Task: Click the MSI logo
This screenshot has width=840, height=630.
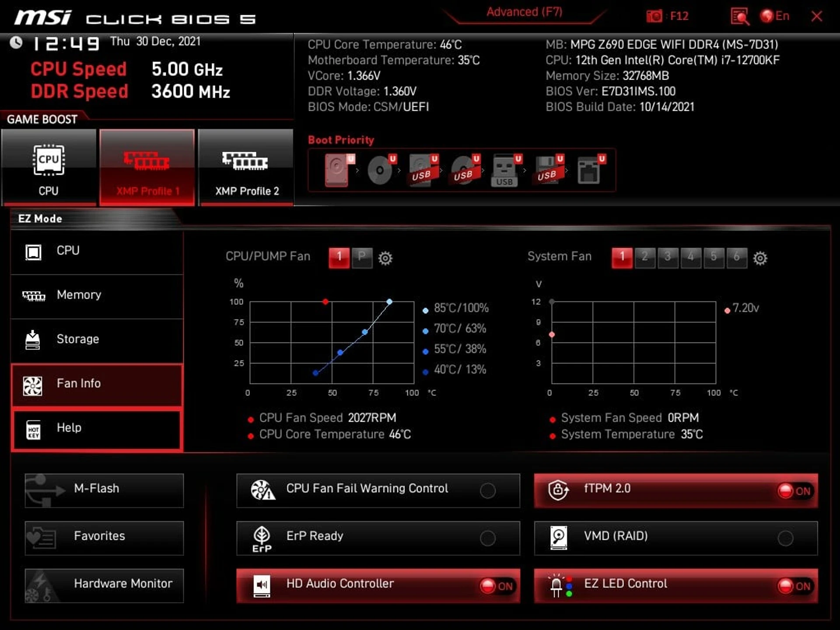Action: pos(42,18)
